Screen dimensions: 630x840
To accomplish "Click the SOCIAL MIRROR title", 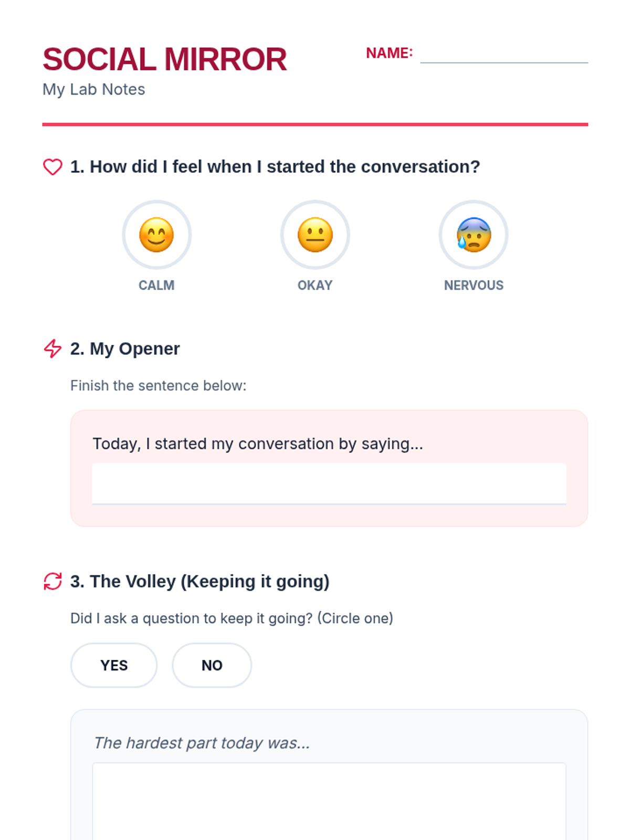I will click(x=165, y=59).
